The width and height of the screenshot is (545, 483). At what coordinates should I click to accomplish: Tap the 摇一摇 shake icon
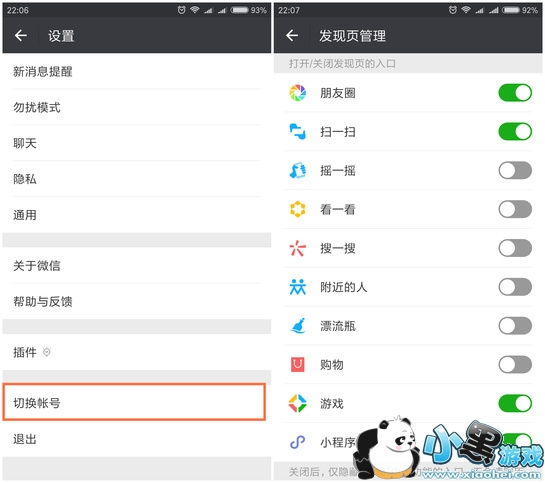click(298, 171)
